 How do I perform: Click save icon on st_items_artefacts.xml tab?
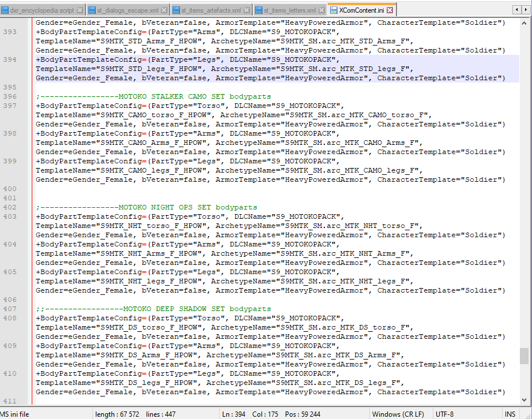(176, 10)
